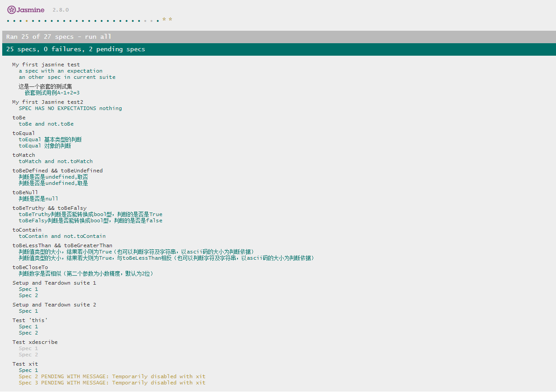556x392 pixels.
Task: Click the 'run all' link
Action: pos(98,37)
